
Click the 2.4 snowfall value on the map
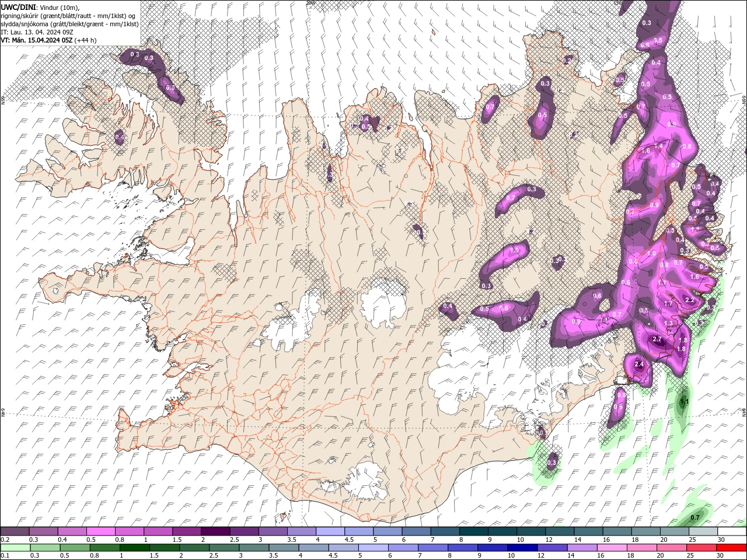tap(638, 365)
